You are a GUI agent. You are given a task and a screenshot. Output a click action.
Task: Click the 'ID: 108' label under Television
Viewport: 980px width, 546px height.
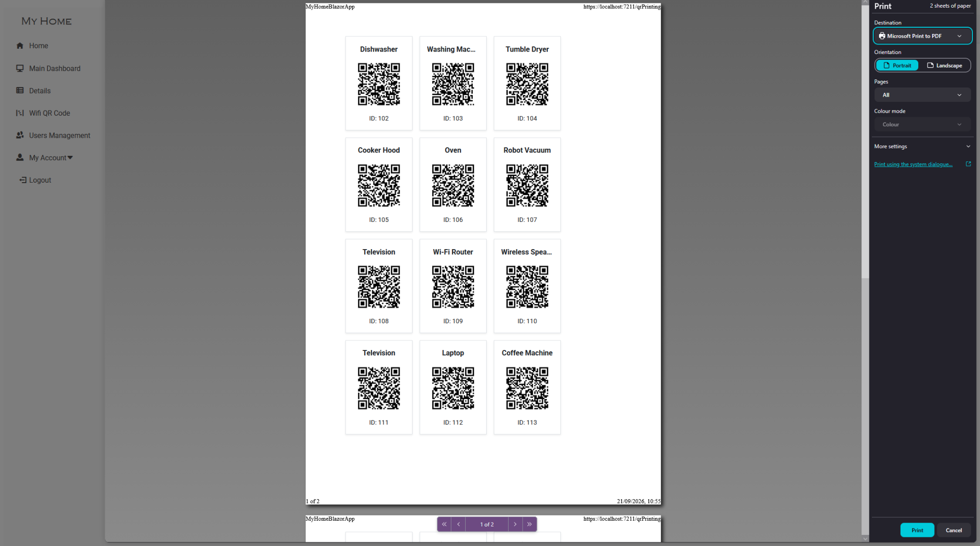pos(379,321)
